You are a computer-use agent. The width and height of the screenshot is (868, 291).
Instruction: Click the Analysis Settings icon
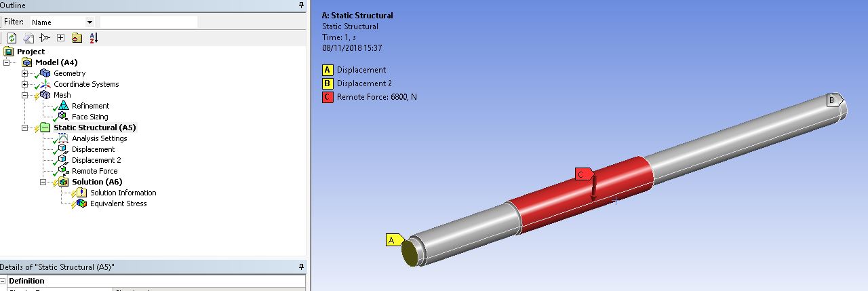click(x=63, y=138)
